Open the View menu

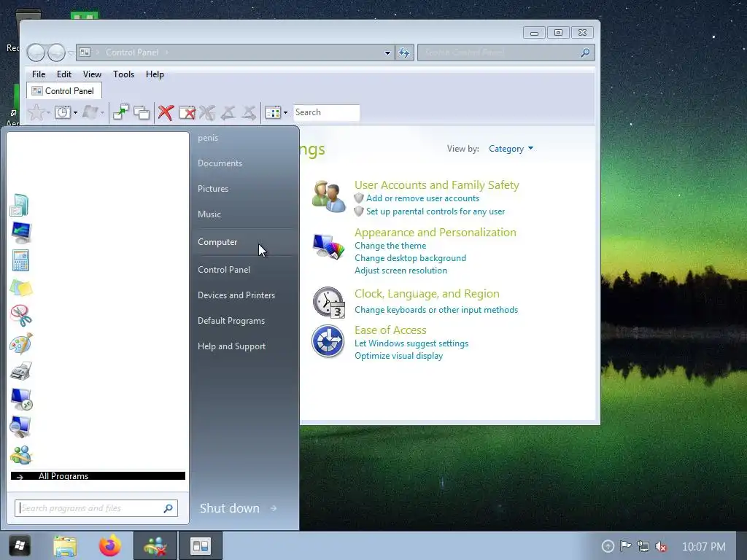(92, 74)
